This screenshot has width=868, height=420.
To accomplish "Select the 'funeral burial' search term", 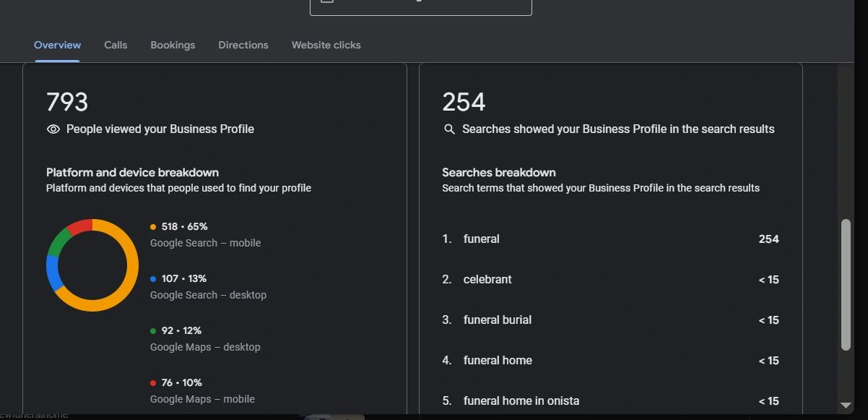I will [498, 320].
